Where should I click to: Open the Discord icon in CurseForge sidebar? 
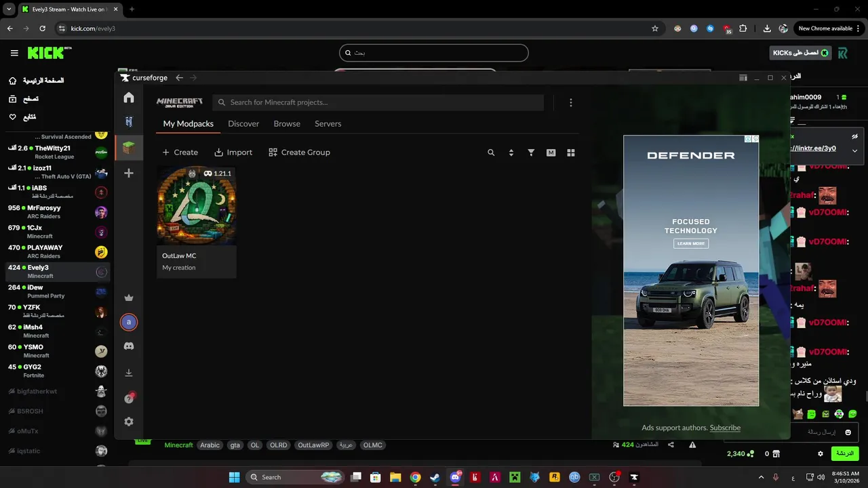129,346
